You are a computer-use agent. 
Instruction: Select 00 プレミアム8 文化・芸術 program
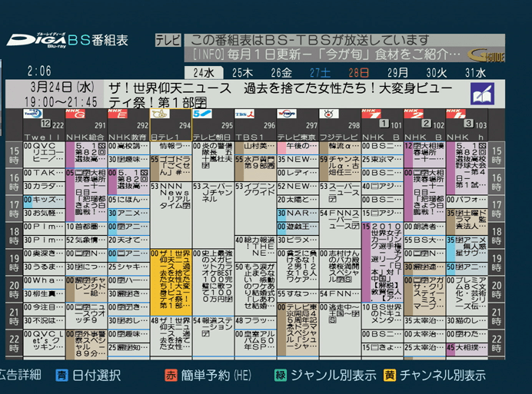tap(467, 296)
